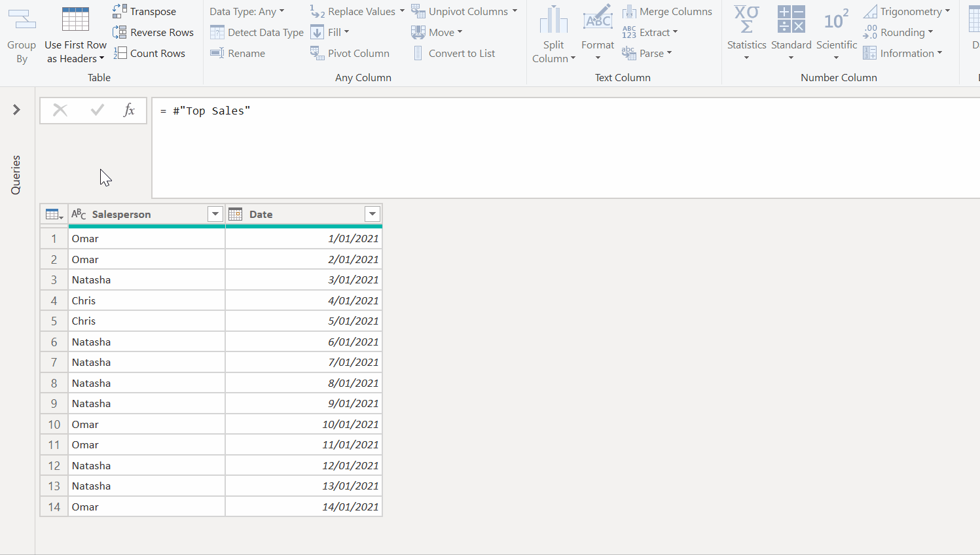Select the Salesperson column header
Image resolution: width=980 pixels, height=555 pixels.
(147, 214)
